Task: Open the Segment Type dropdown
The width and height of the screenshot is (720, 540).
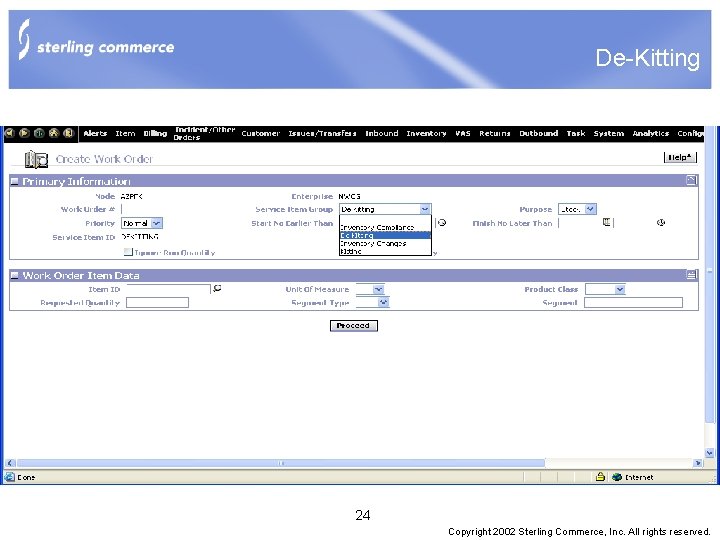Action: [383, 302]
